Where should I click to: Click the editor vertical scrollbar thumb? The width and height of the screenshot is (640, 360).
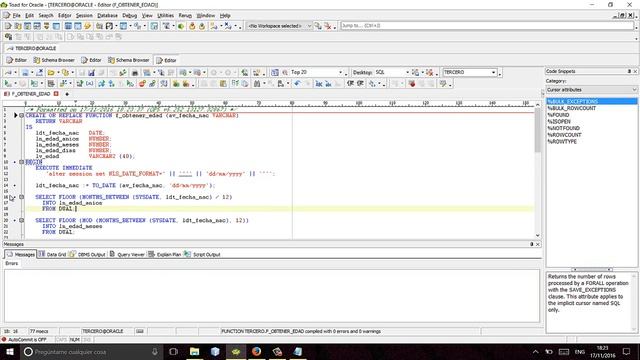tap(538, 130)
